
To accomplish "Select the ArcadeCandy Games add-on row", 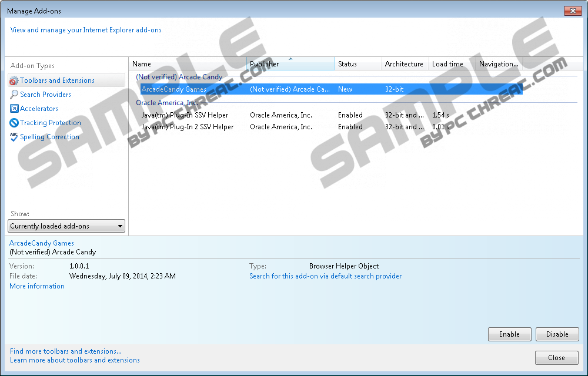I will (174, 89).
